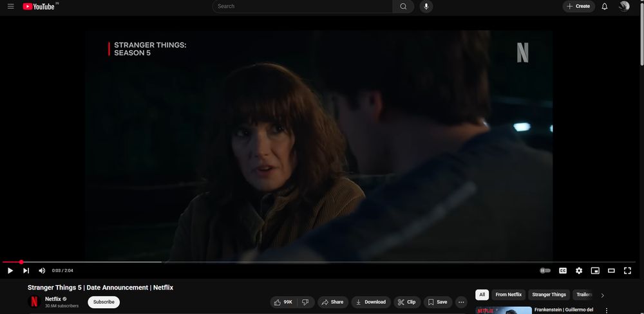Open the notifications bell
This screenshot has width=644, height=314.
point(605,6)
